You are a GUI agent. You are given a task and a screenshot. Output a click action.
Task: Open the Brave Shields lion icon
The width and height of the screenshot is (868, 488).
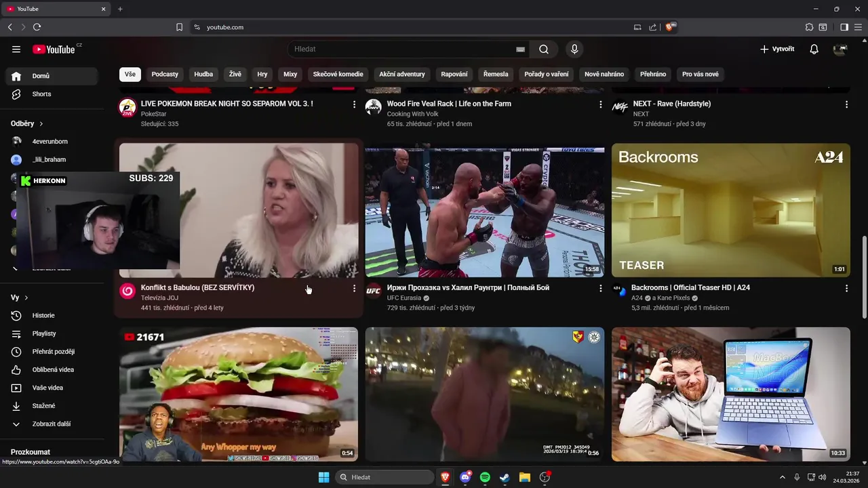tap(670, 27)
